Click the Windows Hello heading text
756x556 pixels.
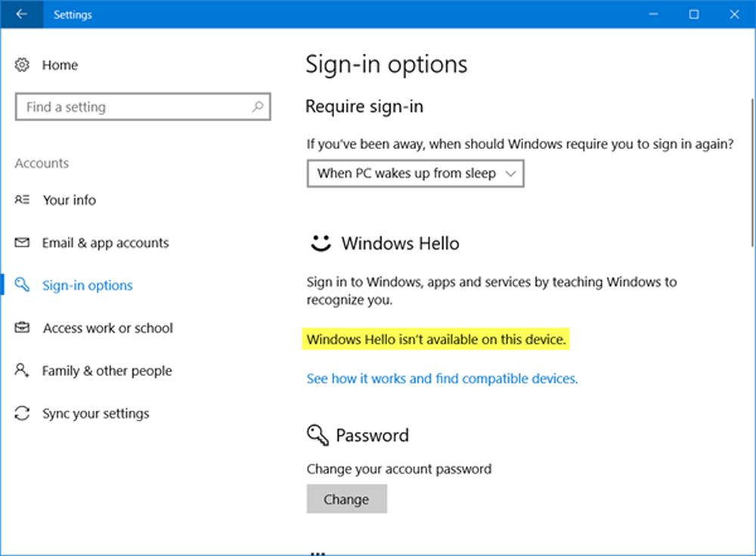[400, 244]
